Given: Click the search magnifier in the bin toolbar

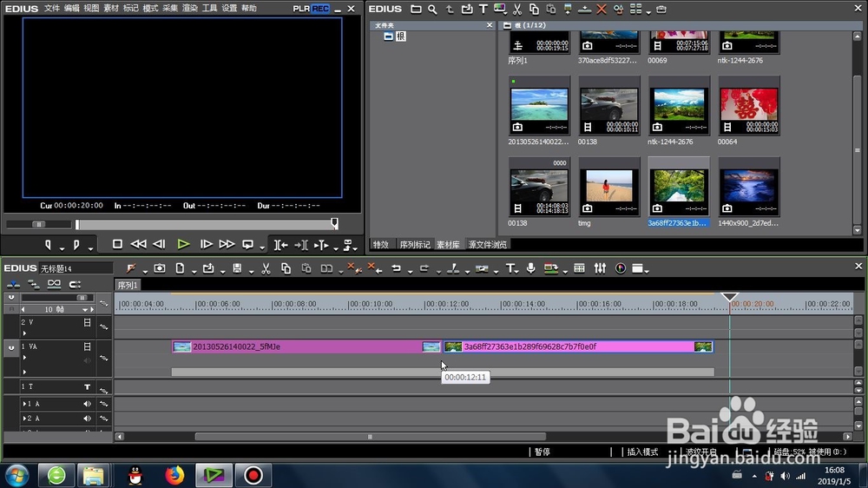Looking at the screenshot, I should (432, 9).
